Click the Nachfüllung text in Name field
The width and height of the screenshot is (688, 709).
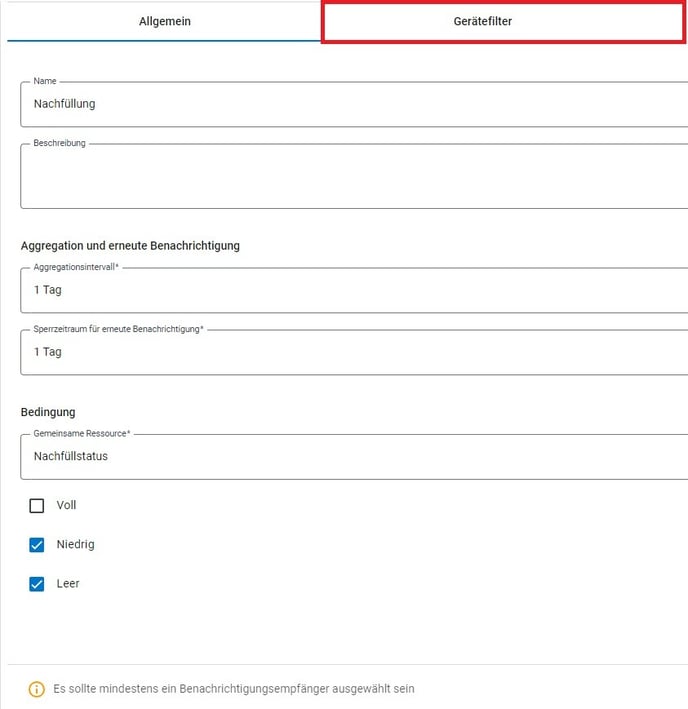(64, 104)
